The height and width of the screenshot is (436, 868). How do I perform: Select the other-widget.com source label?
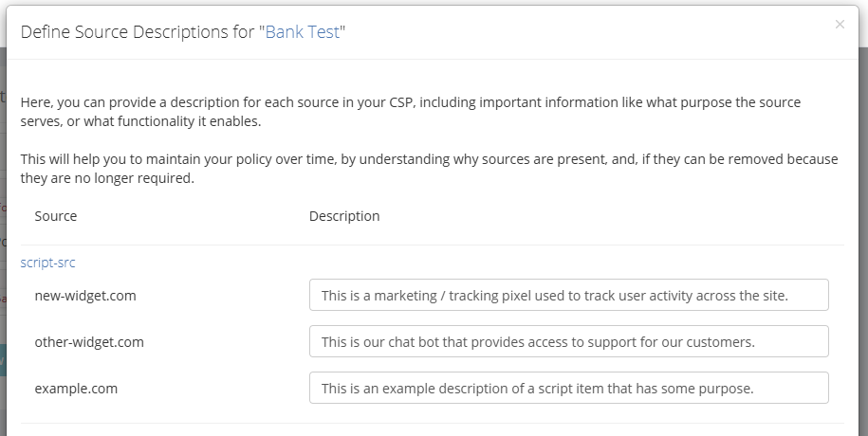(89, 341)
